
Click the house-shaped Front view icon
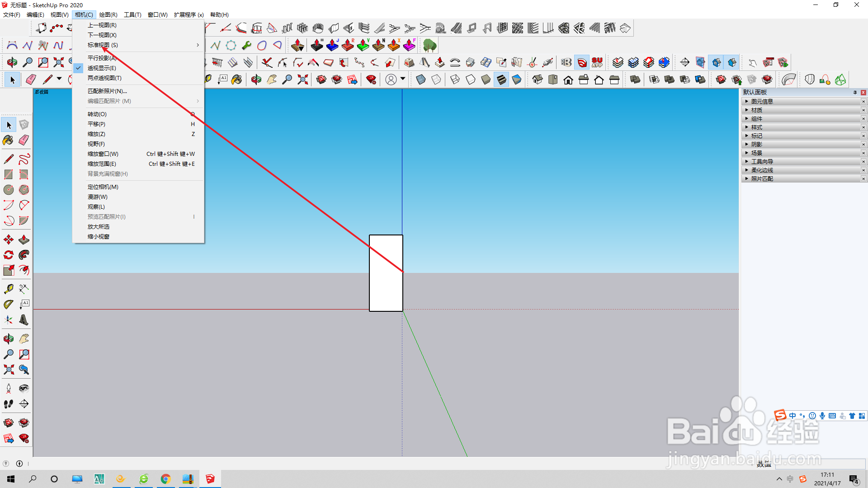(568, 80)
